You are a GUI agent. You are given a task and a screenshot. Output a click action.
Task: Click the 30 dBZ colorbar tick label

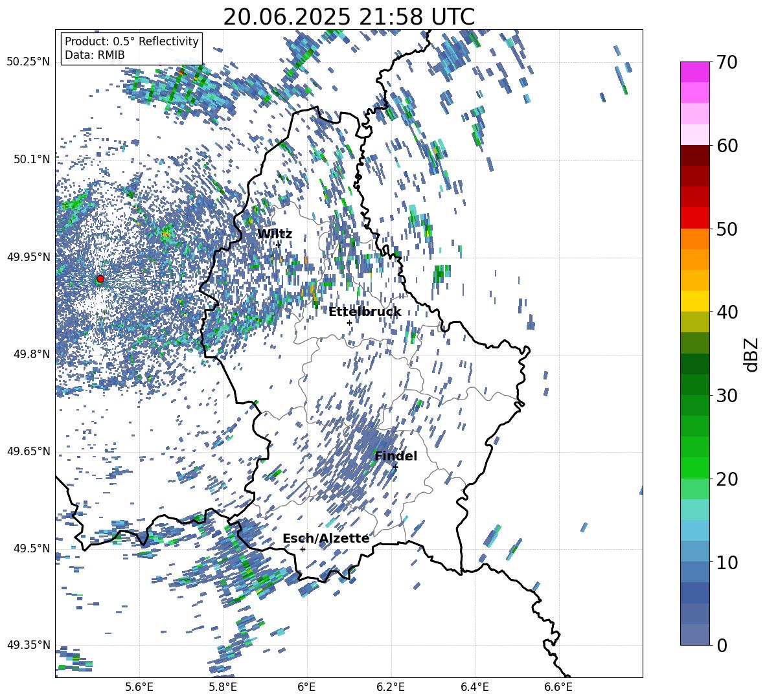tap(727, 395)
